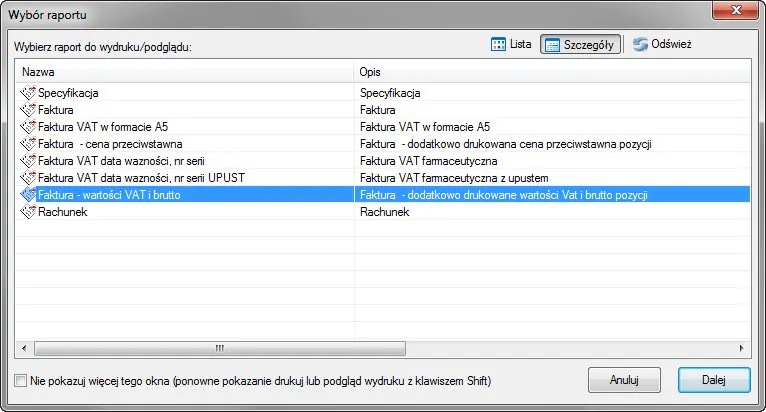The width and height of the screenshot is (766, 412).
Task: Click icon of Faktura VAT data ważności UPUST
Action: click(x=28, y=177)
